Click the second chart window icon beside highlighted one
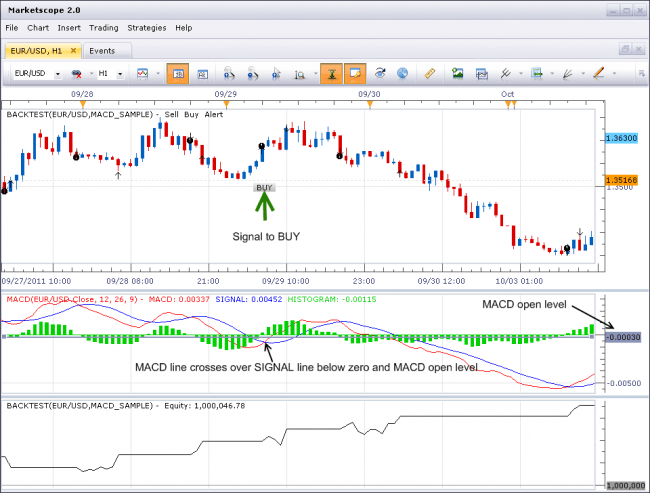The height and width of the screenshot is (493, 650). [202, 74]
